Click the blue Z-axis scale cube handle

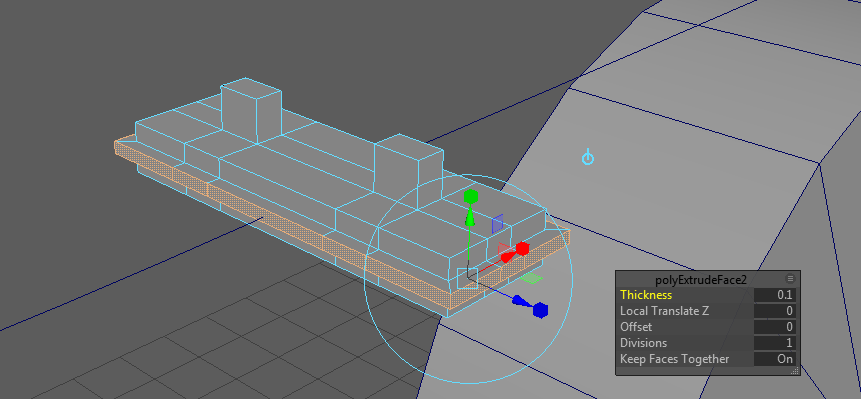tap(540, 310)
